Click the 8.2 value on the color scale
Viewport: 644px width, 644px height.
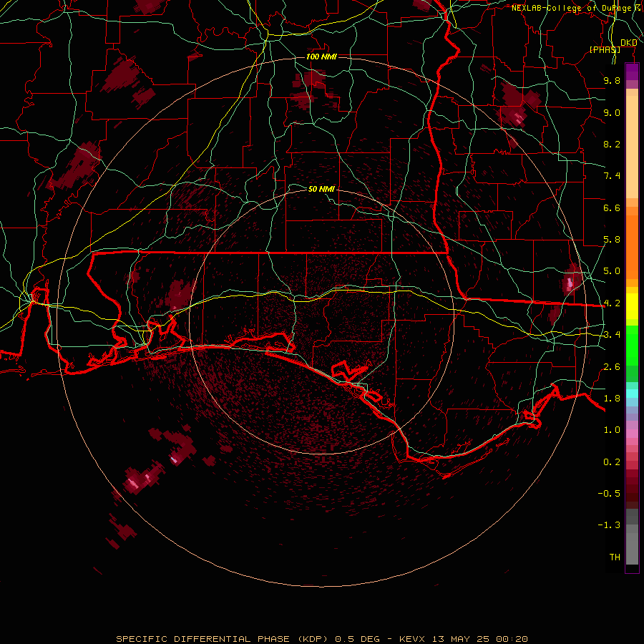[x=612, y=144]
